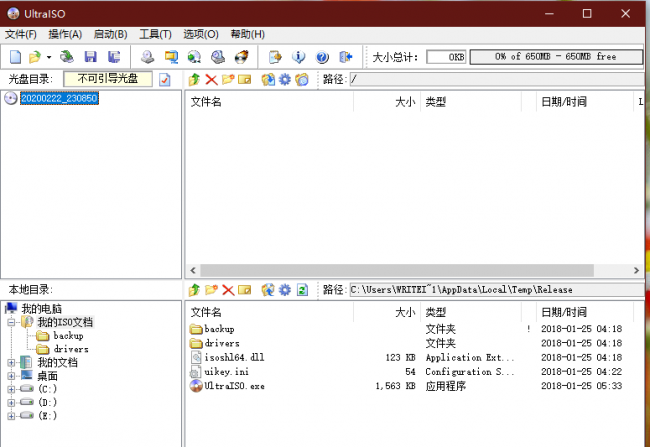Click the Exit door toolbar icon
Viewport: 650px width, 447px height.
coord(345,57)
